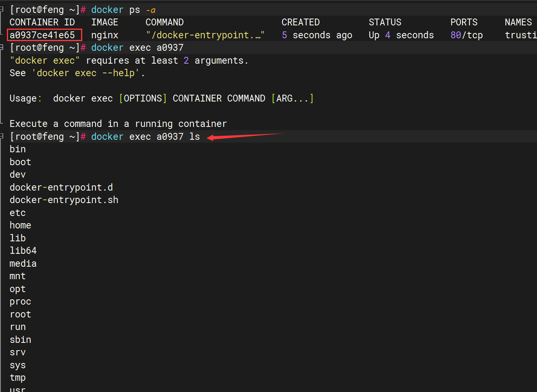Click '[OPTIONS]' in the usage line
Image resolution: width=537 pixels, height=392 pixels.
(x=143, y=98)
